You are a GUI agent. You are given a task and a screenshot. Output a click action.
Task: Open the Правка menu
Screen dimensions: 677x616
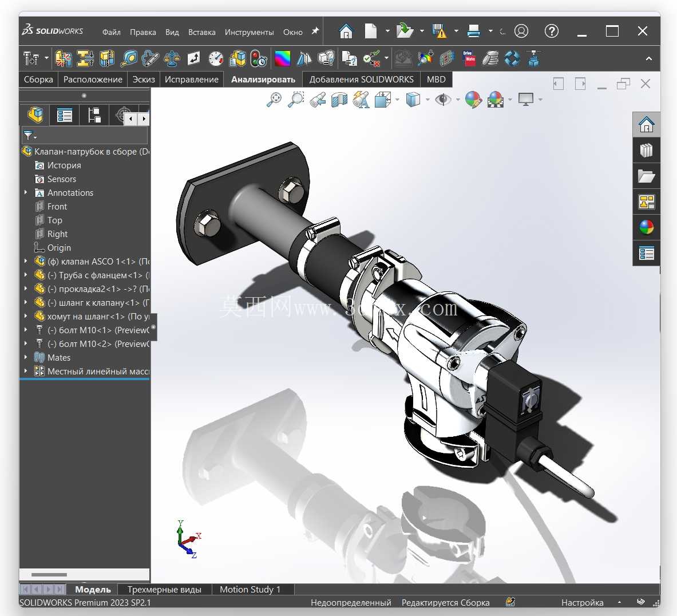tap(143, 33)
